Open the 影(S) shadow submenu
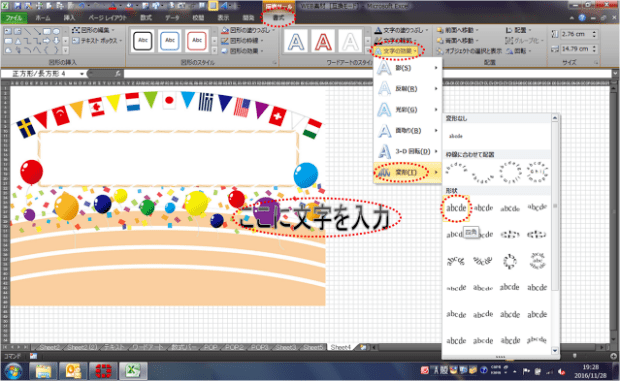 pos(408,68)
